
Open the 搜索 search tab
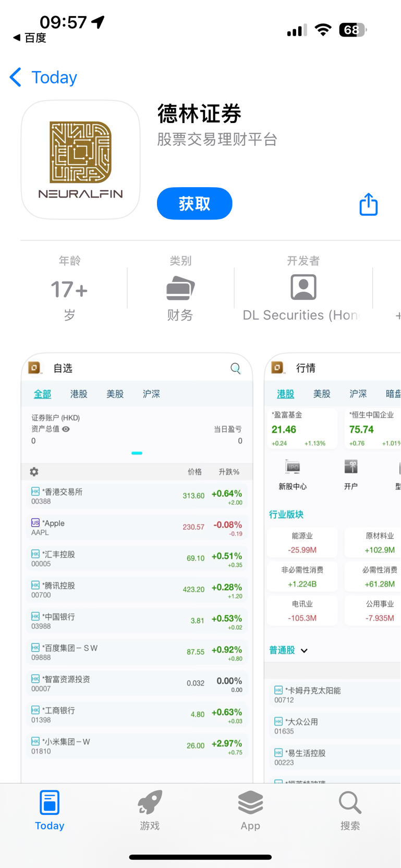point(350,811)
